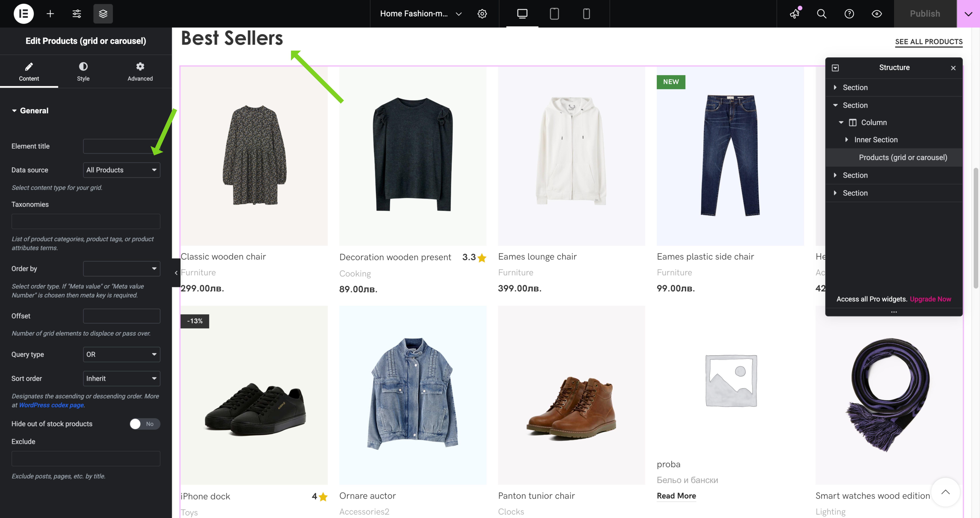
Task: Open site settings sliders icon
Action: tap(77, 14)
